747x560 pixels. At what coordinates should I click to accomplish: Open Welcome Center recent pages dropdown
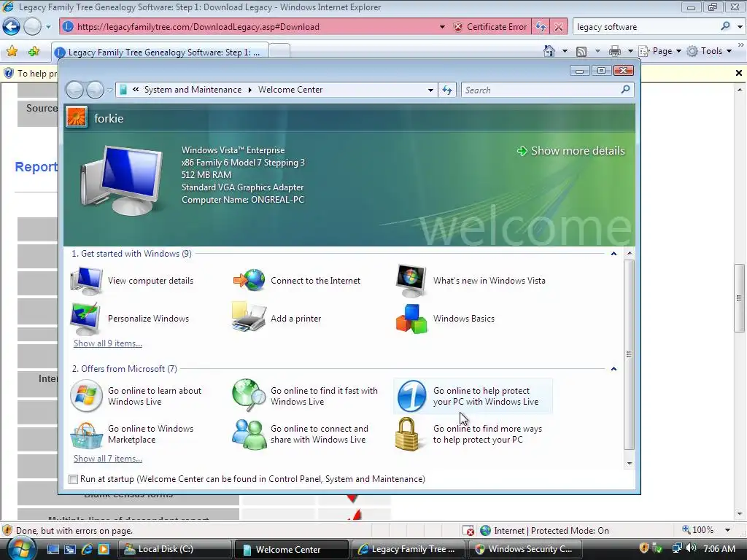pos(109,90)
